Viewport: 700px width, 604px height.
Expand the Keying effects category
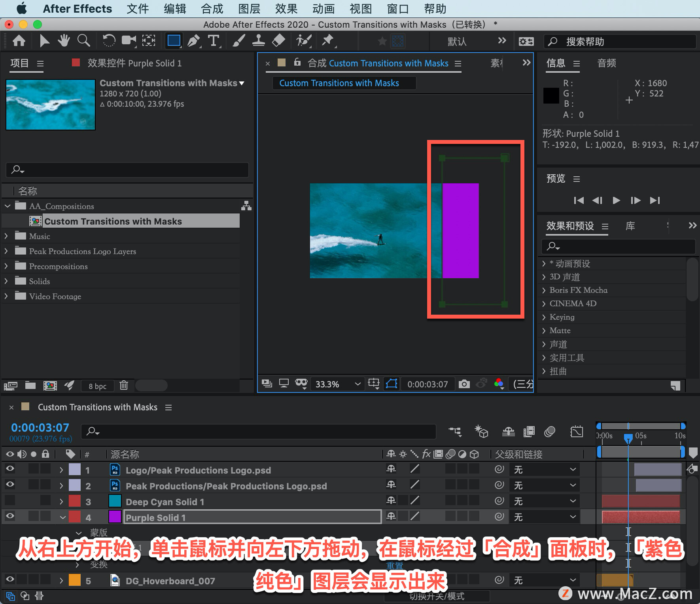tap(544, 317)
